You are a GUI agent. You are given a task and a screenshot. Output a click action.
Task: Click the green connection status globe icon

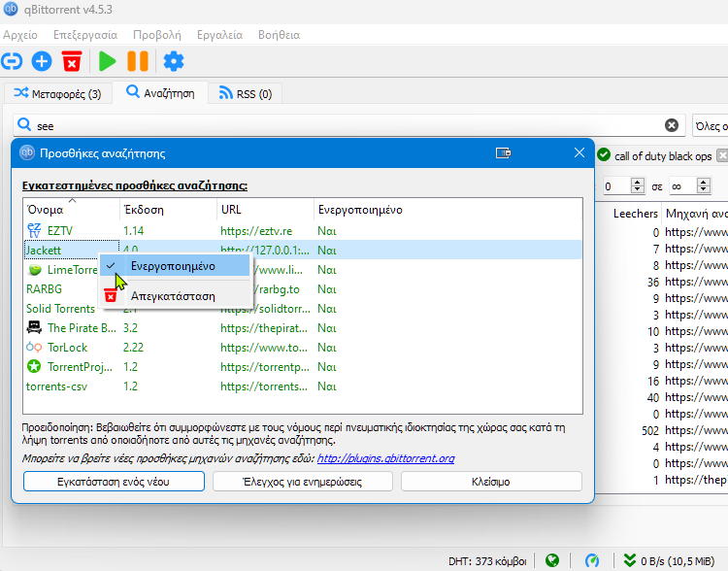pos(552,560)
